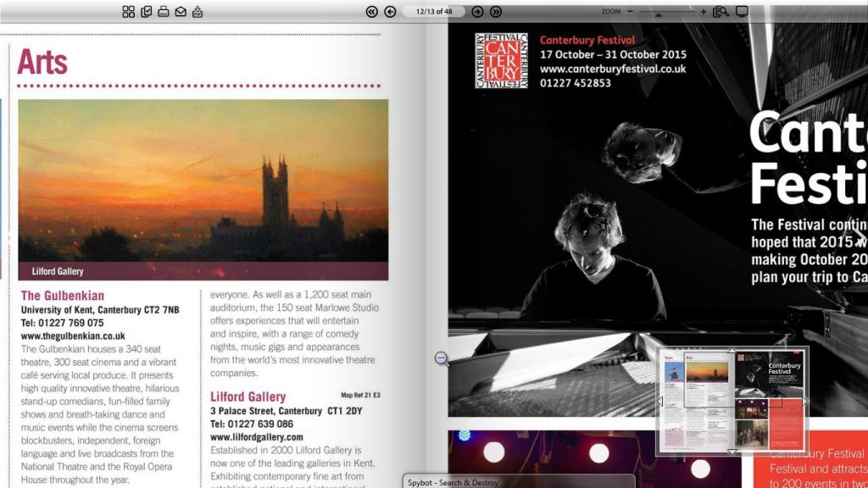Increase zoom with the plus button
Viewport: 868px width, 488px height.
click(x=703, y=11)
